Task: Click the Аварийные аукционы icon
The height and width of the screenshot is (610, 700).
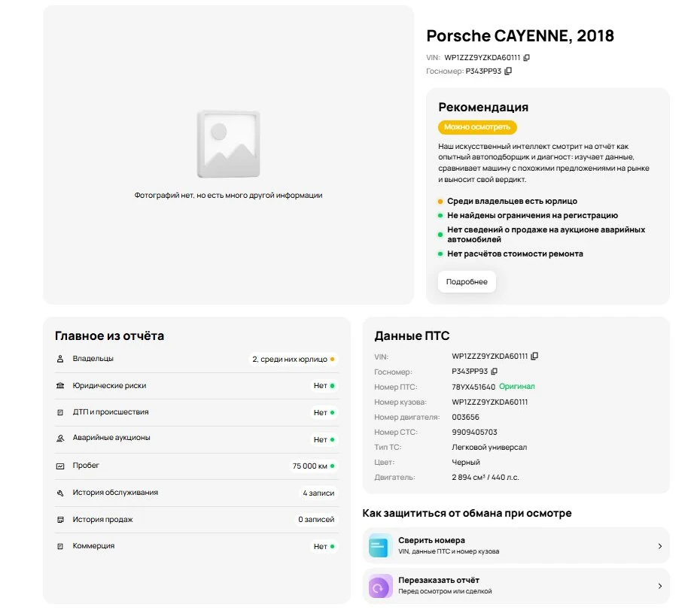Action: [60, 438]
